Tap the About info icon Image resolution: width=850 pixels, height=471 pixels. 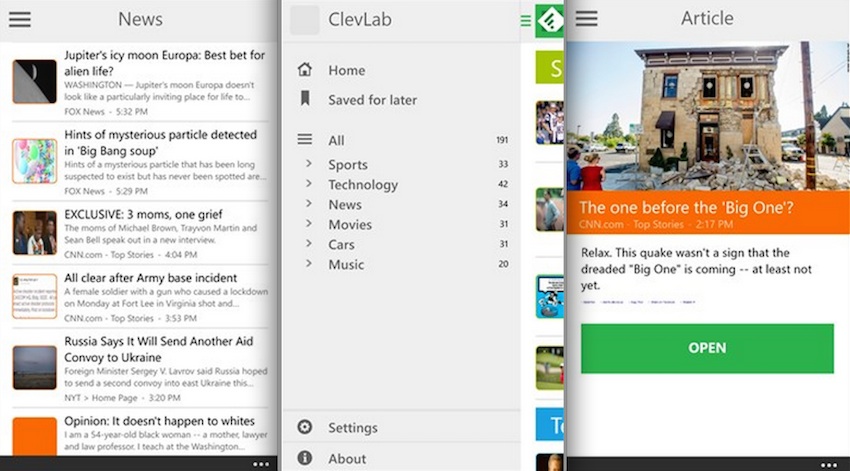click(305, 458)
